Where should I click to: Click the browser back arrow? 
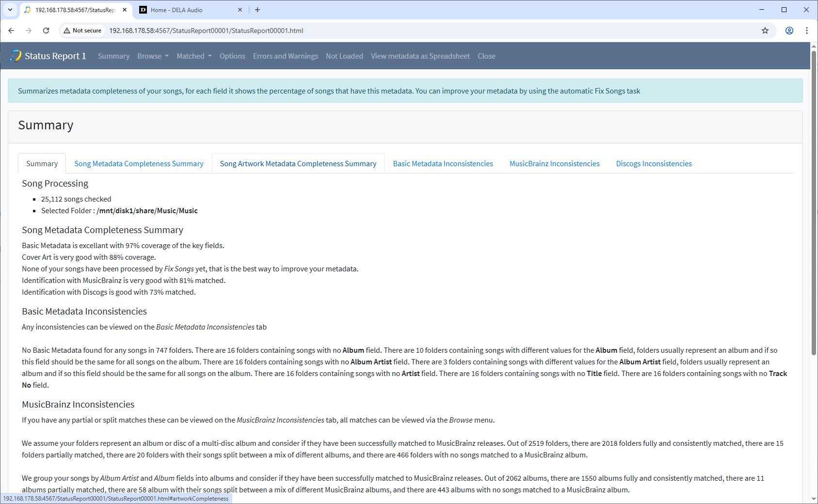click(x=11, y=31)
